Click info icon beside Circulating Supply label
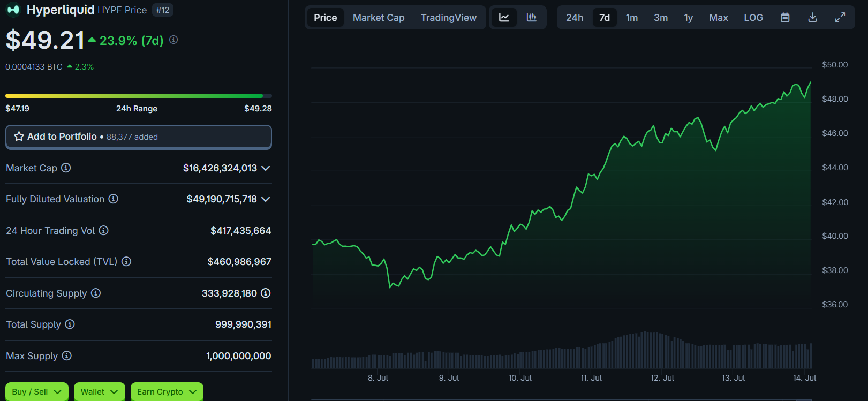This screenshot has width=868, height=401. pyautogui.click(x=95, y=293)
